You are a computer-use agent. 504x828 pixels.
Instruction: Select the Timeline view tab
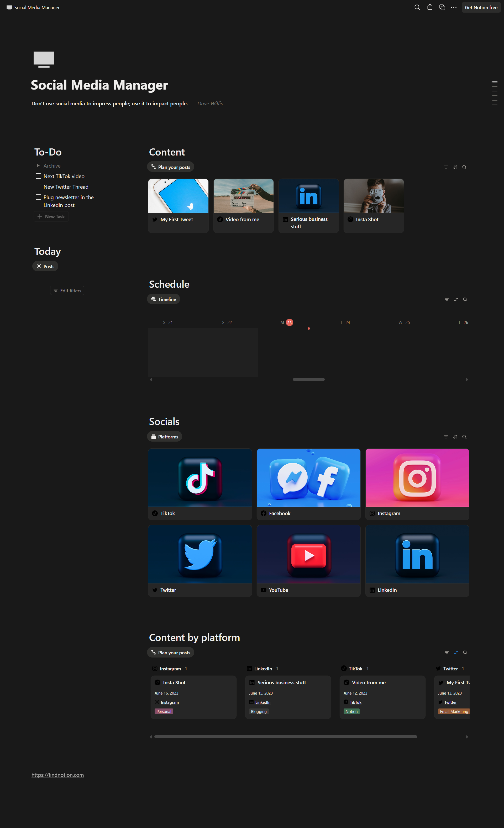[164, 299]
